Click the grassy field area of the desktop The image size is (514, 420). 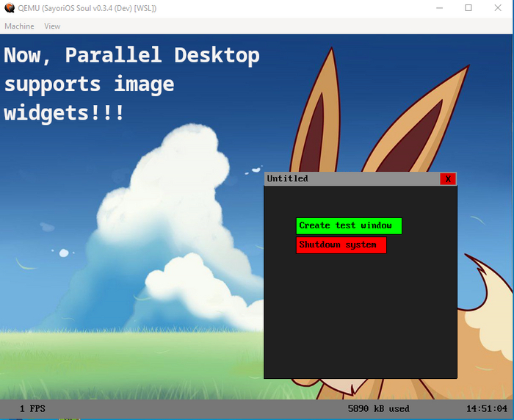131,364
